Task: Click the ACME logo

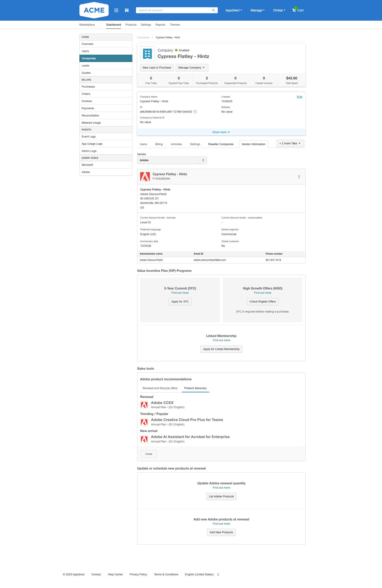Action: point(94,10)
